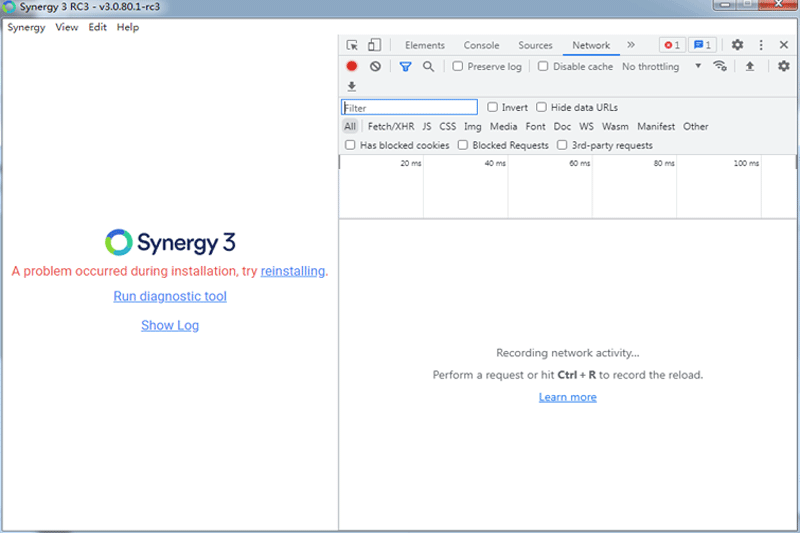Enable Disable cache checkbox
This screenshot has height=533, width=800.
coord(543,66)
